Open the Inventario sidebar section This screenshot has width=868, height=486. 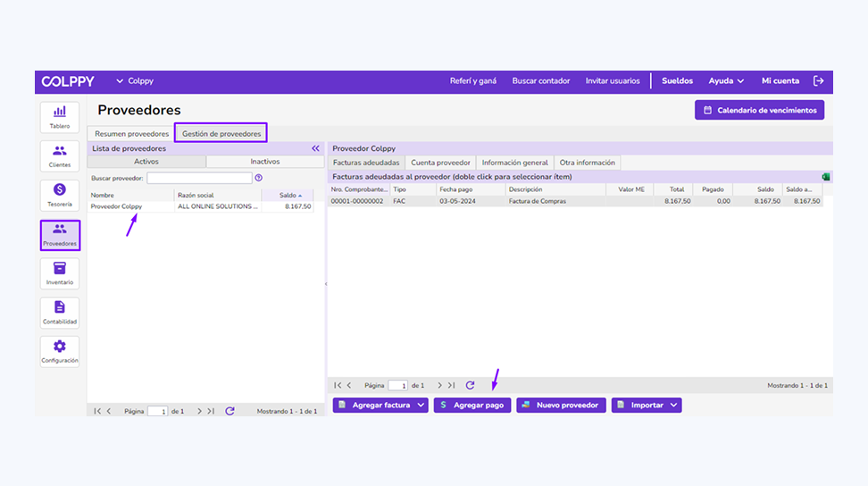(x=59, y=273)
